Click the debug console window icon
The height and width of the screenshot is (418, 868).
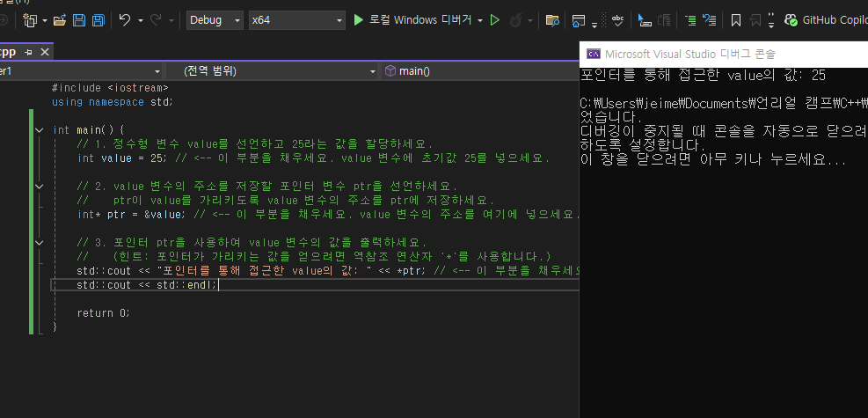coord(594,55)
